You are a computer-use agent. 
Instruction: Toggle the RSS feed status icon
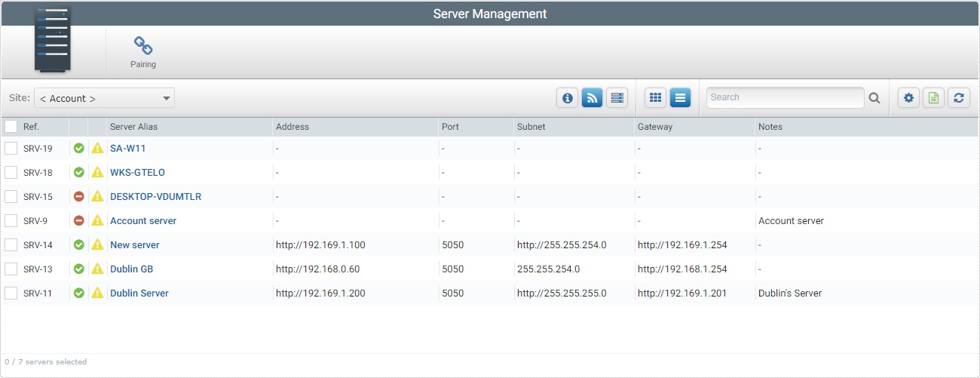click(x=593, y=97)
